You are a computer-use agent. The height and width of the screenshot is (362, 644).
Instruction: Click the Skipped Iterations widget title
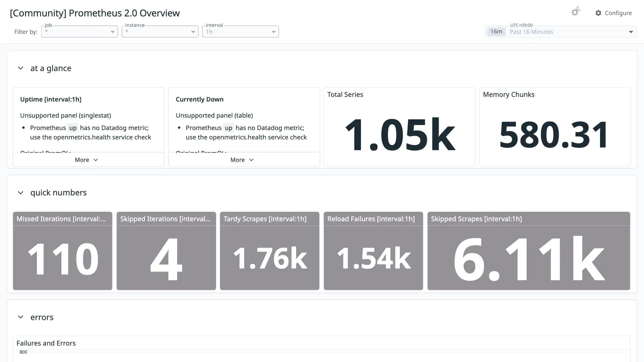[165, 219]
